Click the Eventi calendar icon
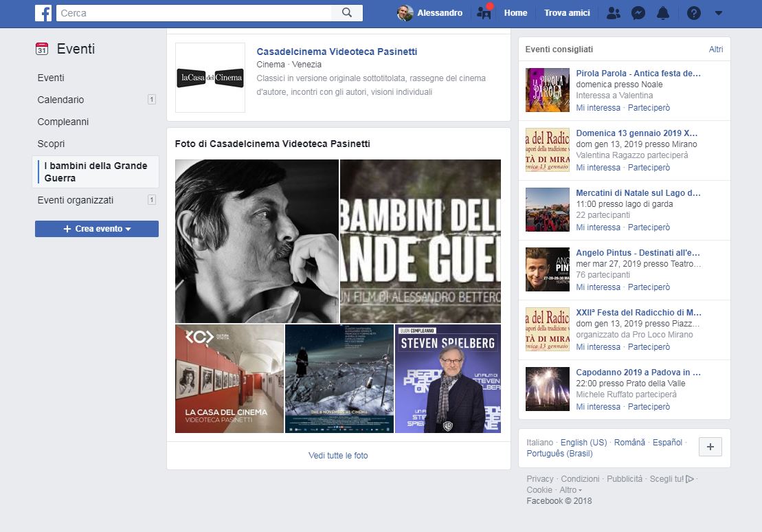Viewport: 762px width, 532px height. [42, 49]
